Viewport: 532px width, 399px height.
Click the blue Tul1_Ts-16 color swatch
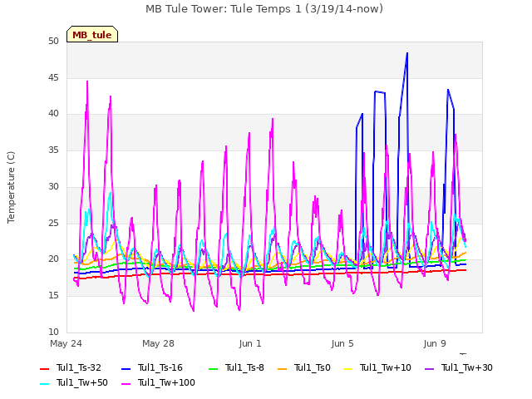pyautogui.click(x=126, y=369)
